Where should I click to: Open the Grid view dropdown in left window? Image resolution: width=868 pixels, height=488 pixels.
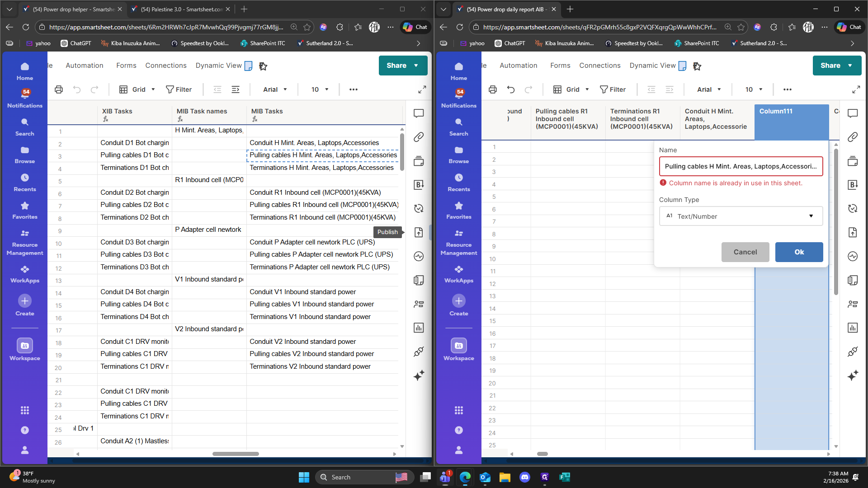point(137,89)
